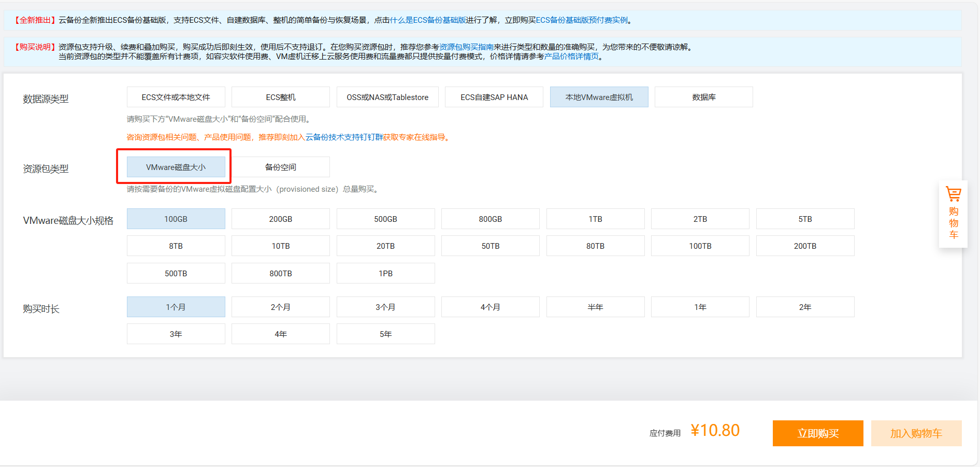Select 200GB disk size
Screen dimensions: 980x467
[x=281, y=219]
